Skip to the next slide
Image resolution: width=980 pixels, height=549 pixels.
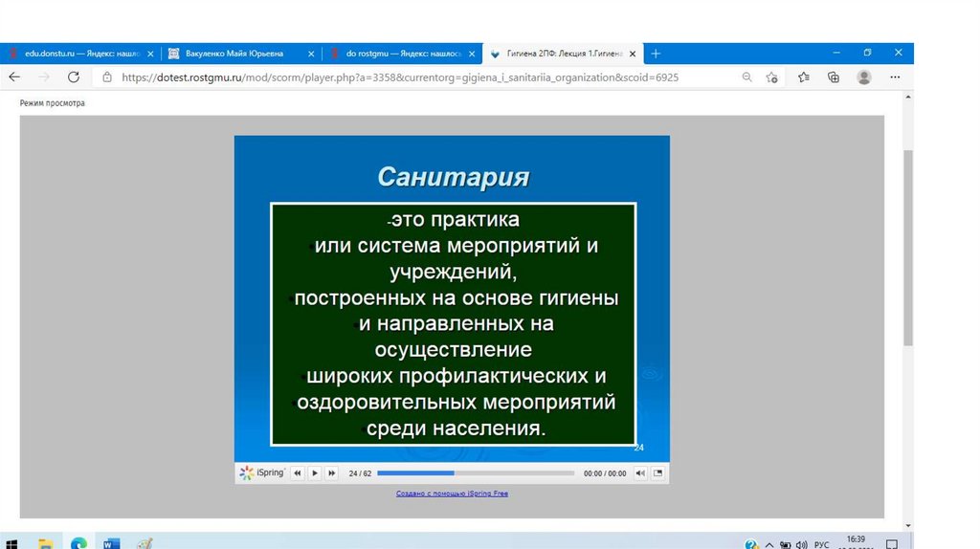click(332, 473)
